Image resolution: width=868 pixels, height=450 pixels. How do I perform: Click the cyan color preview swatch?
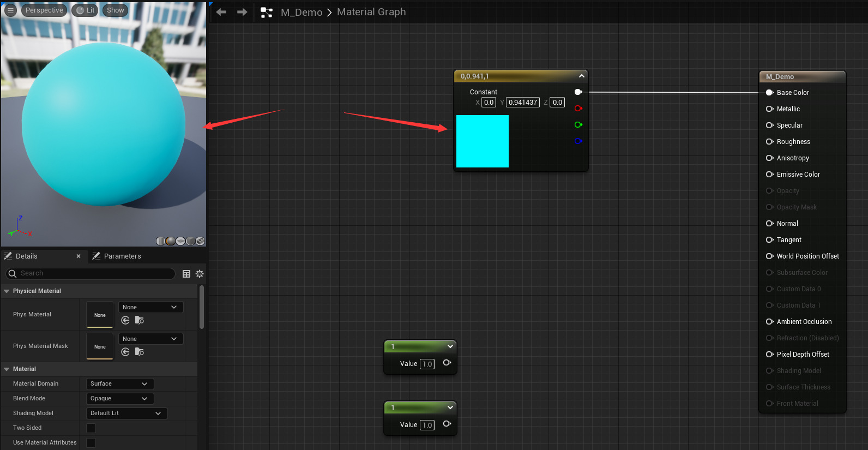(x=482, y=141)
